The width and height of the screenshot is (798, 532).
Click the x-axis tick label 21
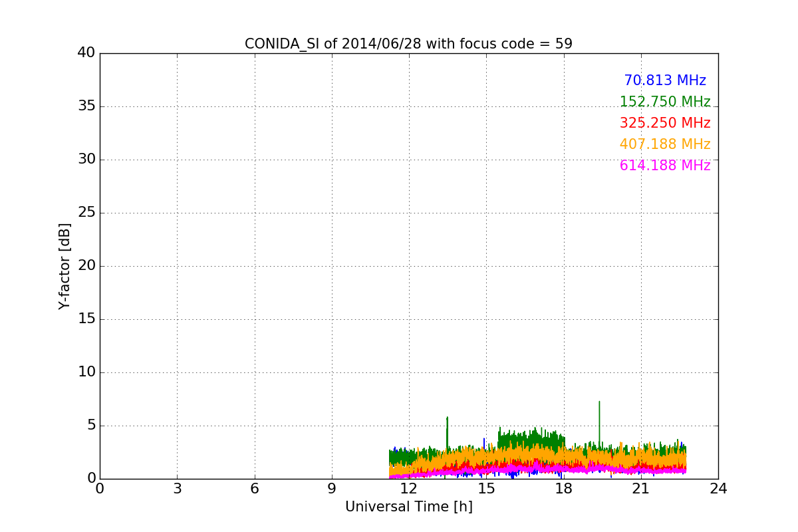(x=641, y=489)
